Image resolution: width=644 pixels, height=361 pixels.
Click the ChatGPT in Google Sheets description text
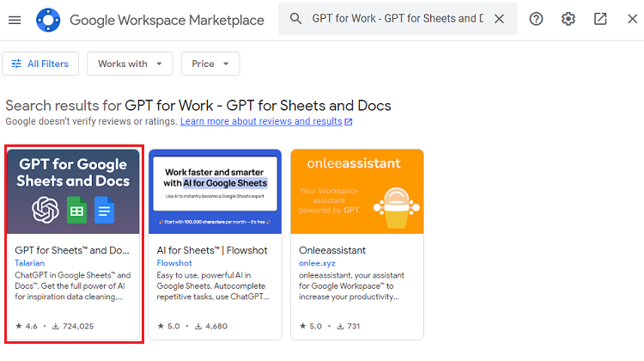tap(73, 285)
